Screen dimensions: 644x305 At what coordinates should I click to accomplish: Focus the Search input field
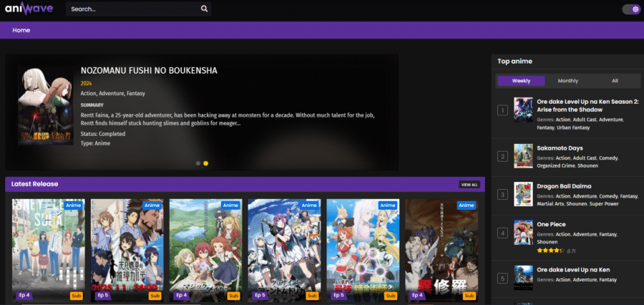pos(138,9)
